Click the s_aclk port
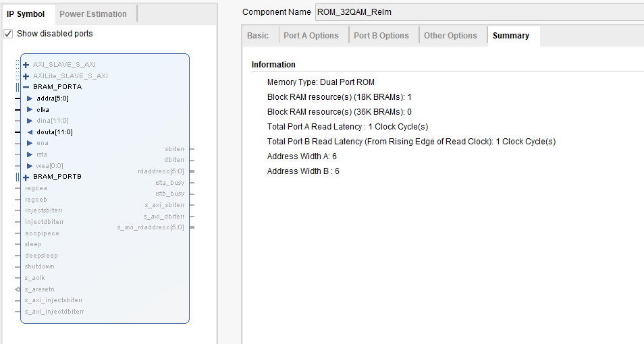The width and height of the screenshot is (644, 344). click(35, 278)
